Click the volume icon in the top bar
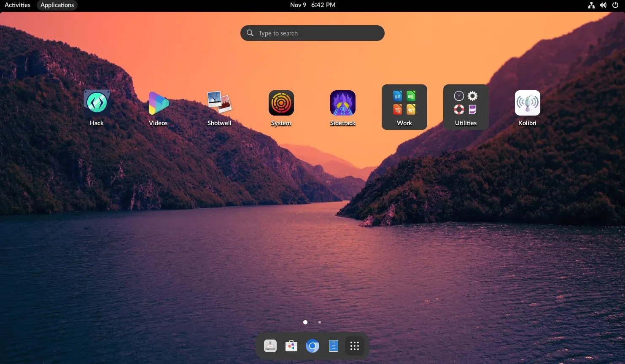Viewport: 625px width, 364px height. [603, 5]
